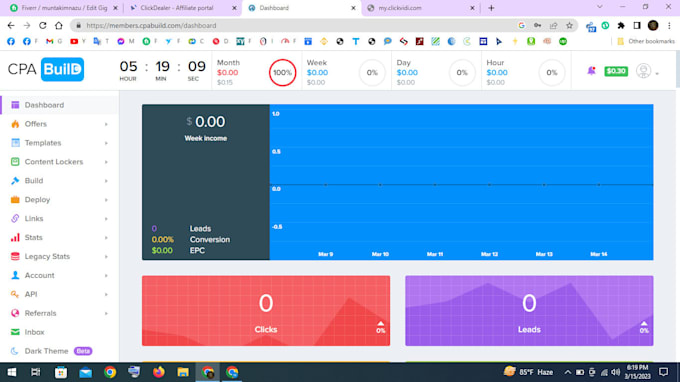Open the Inbox menu item
Image resolution: width=680 pixels, height=382 pixels.
coord(59,332)
